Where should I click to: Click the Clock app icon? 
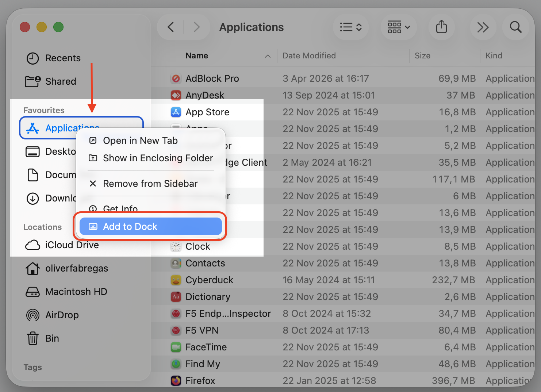176,246
